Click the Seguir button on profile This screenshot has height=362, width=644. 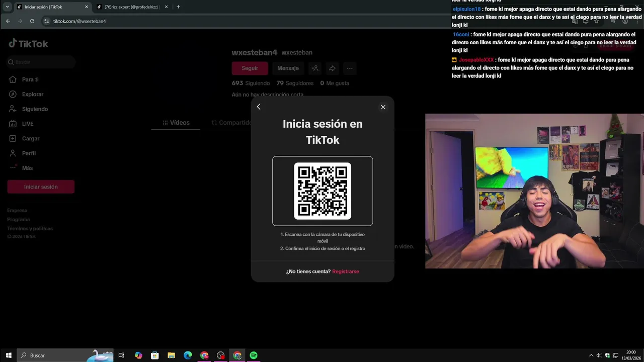250,68
